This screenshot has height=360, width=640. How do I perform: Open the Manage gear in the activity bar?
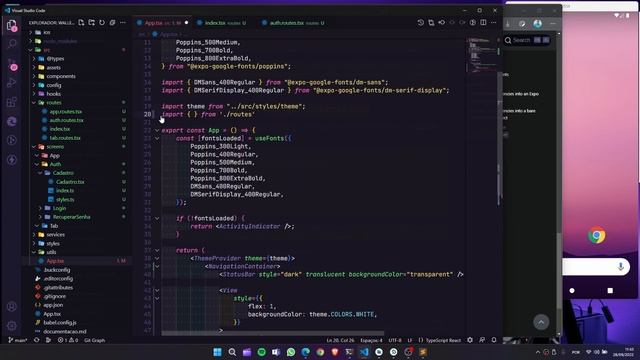tap(12, 326)
